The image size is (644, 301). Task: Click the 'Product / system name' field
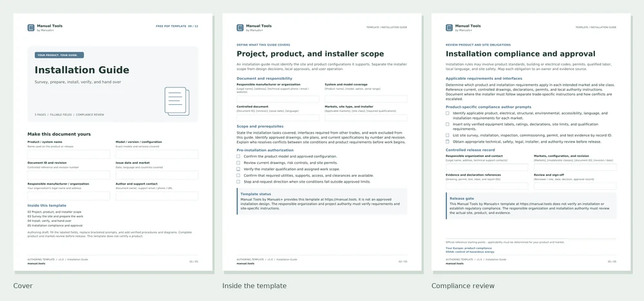[69, 154]
